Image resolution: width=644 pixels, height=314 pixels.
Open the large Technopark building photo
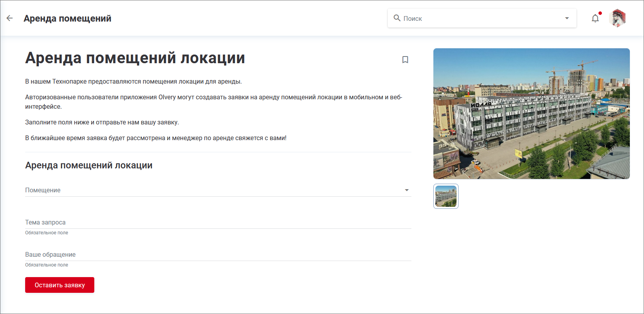pos(531,113)
